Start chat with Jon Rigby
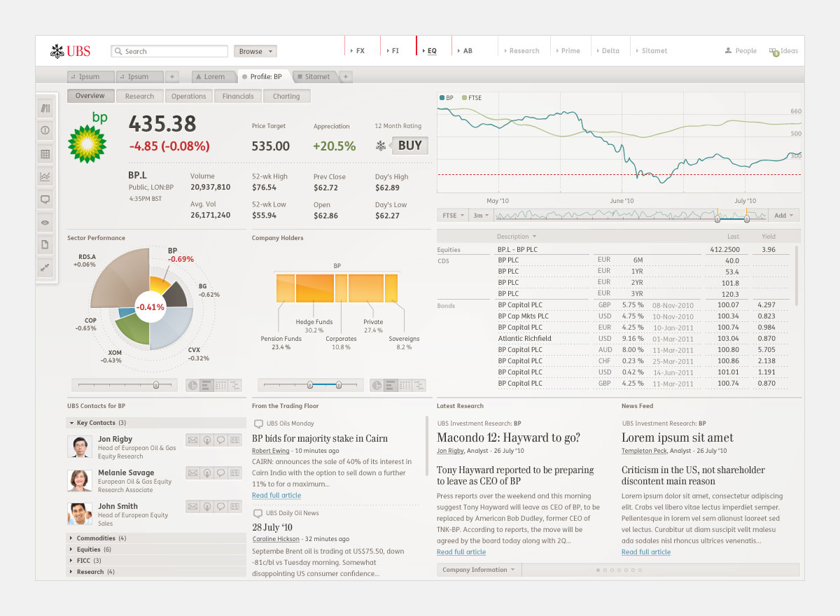 click(220, 440)
